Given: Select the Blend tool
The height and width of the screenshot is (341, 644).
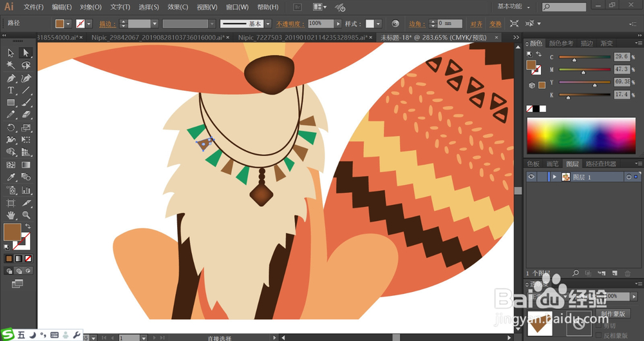Looking at the screenshot, I should point(26,177).
